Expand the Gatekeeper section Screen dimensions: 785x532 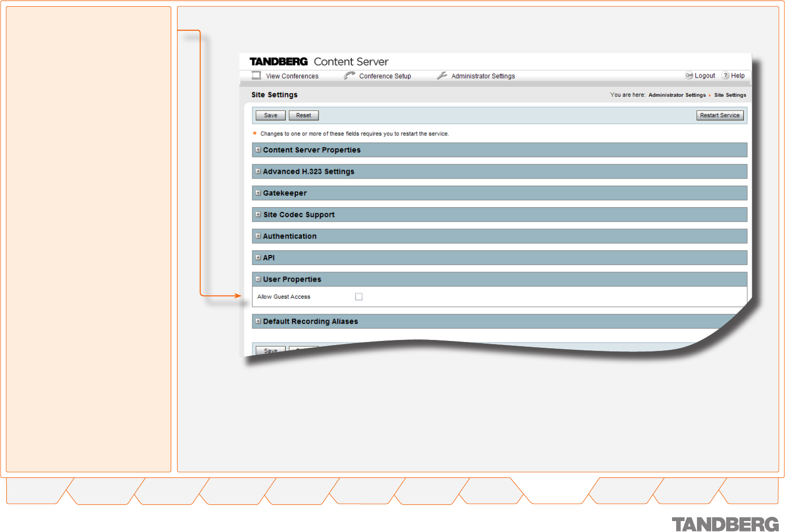tap(258, 193)
